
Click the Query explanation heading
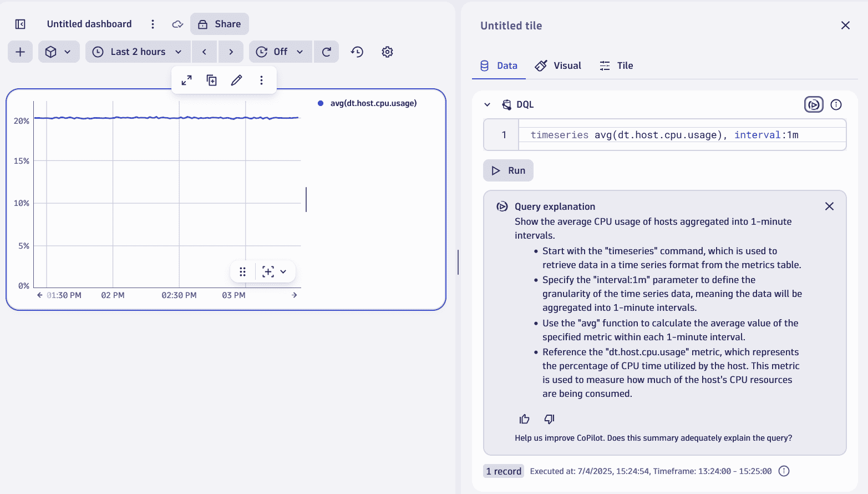(555, 206)
